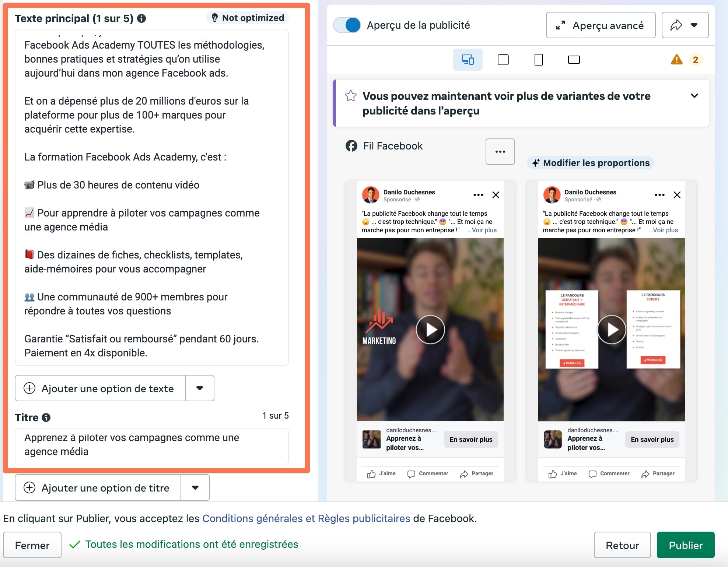Expand the variantes de votre publicité notice
This screenshot has width=728, height=567.
point(694,96)
